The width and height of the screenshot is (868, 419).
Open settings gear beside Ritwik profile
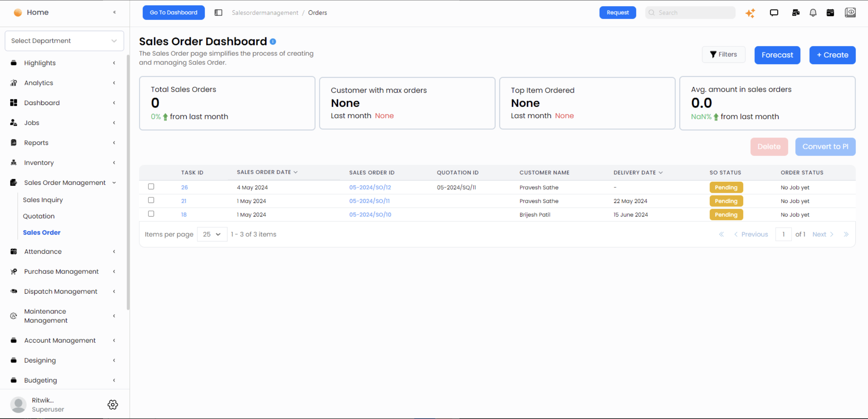click(x=112, y=404)
